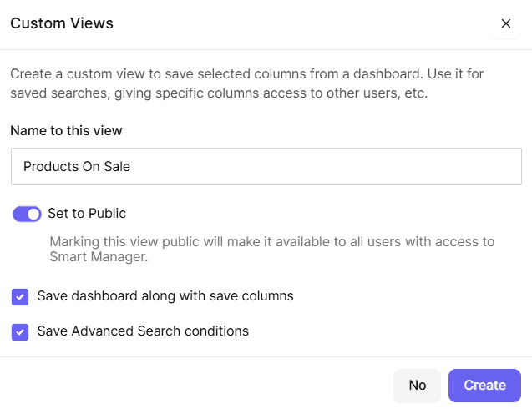Image resolution: width=532 pixels, height=409 pixels.
Task: Close the Custom Views dialog
Action: [x=506, y=23]
